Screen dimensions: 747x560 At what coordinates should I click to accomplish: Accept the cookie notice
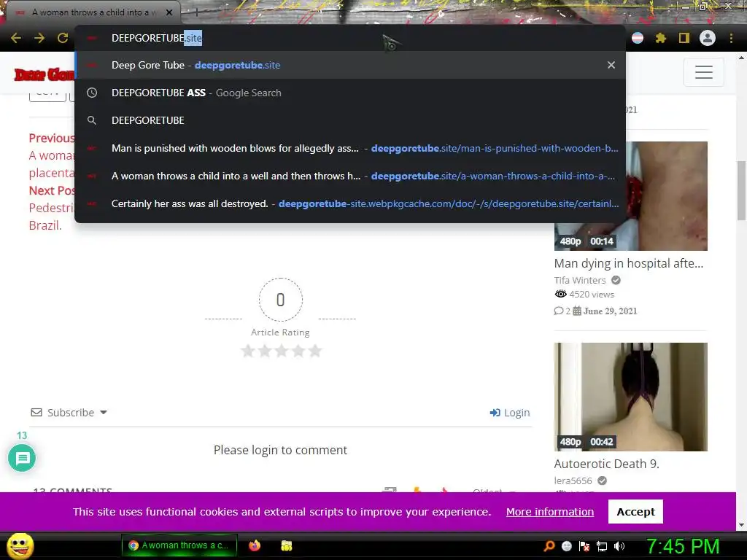click(635, 511)
